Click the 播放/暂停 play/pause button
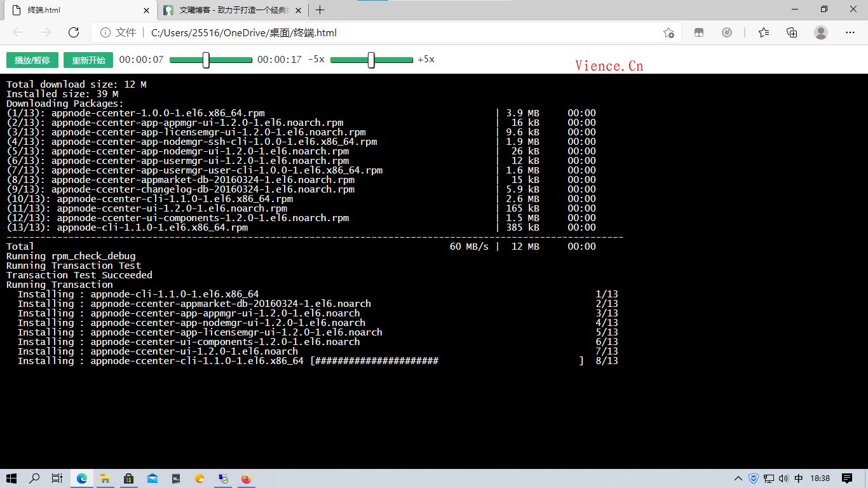Image resolution: width=868 pixels, height=488 pixels. (x=32, y=60)
